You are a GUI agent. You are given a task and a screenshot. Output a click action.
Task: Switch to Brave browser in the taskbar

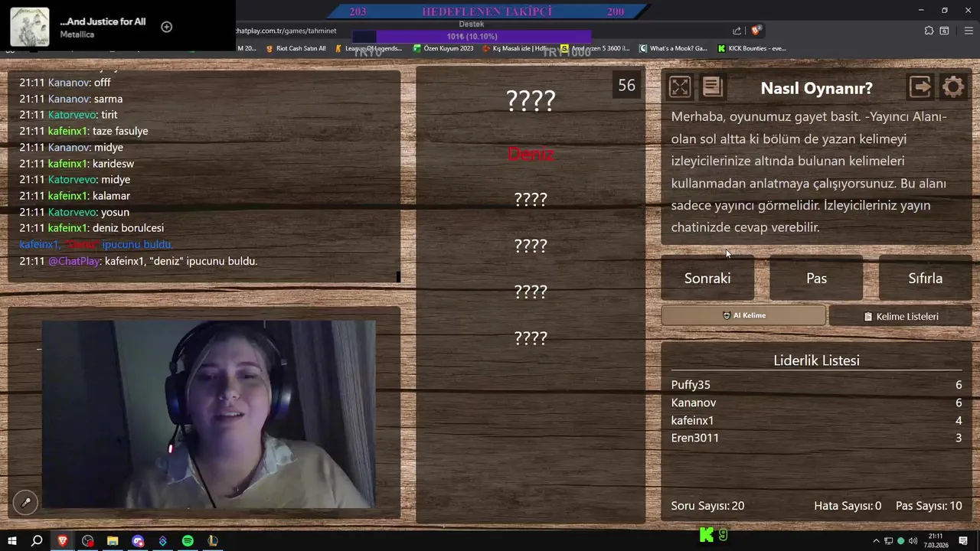[63, 541]
